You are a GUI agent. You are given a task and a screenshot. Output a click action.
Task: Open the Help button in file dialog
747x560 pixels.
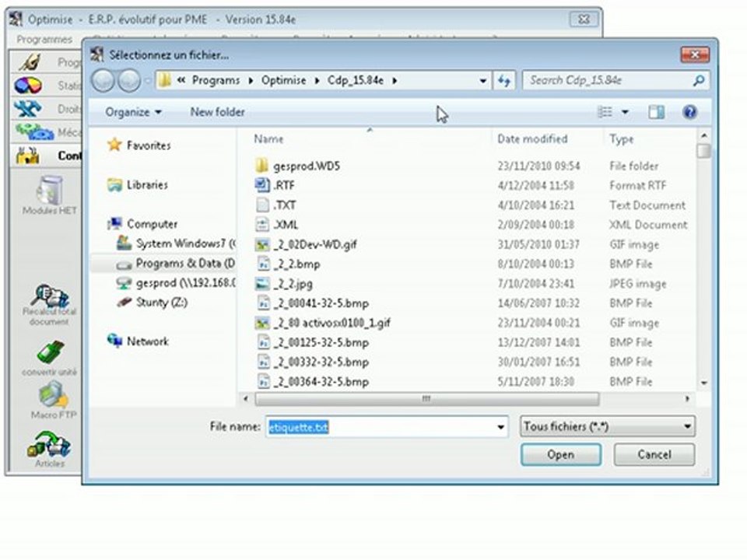click(x=689, y=112)
